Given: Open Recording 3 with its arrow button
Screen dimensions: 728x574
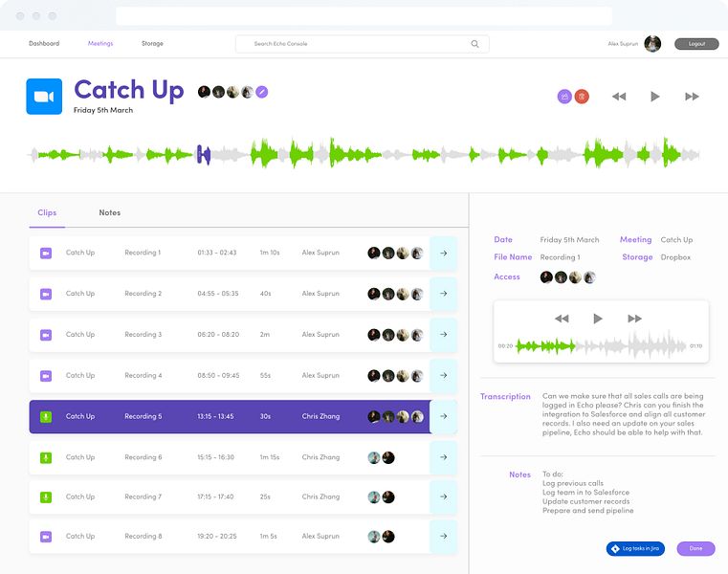Looking at the screenshot, I should (443, 335).
